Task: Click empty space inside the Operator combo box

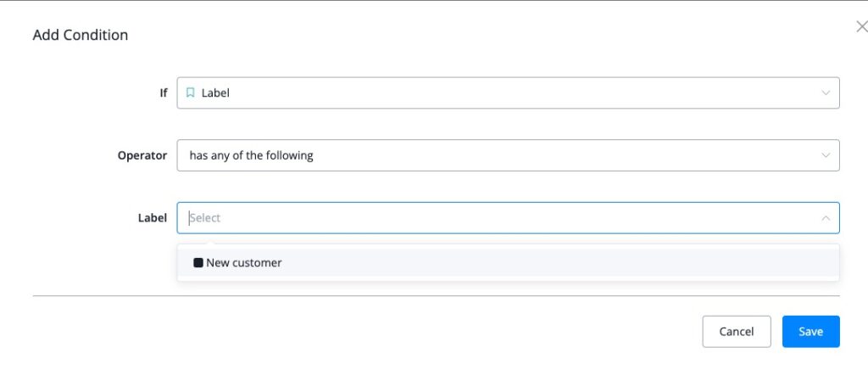Action: [x=551, y=155]
